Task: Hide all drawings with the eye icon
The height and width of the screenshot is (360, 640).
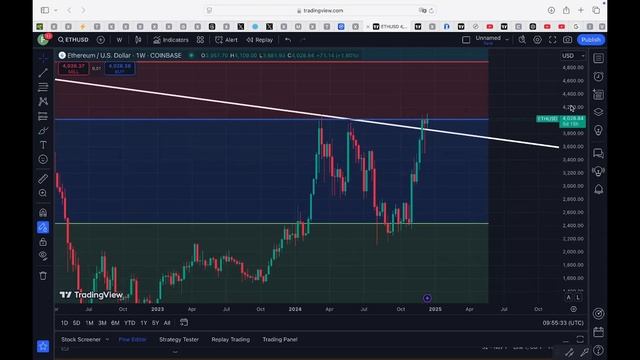Action: 43,256
